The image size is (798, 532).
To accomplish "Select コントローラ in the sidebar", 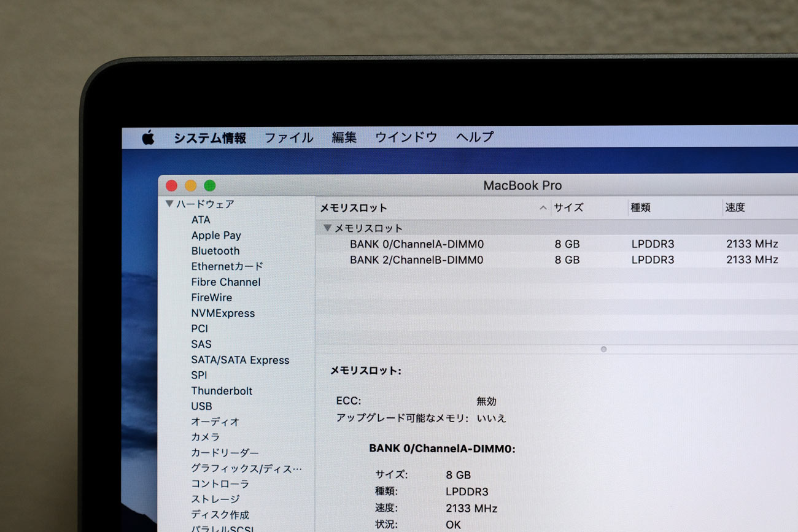I will (x=220, y=484).
